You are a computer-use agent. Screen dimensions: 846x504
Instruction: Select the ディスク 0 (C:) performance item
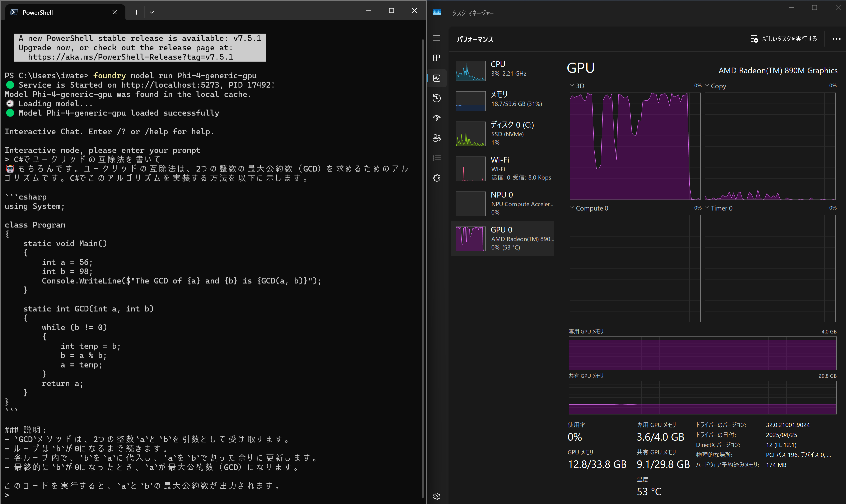[502, 134]
